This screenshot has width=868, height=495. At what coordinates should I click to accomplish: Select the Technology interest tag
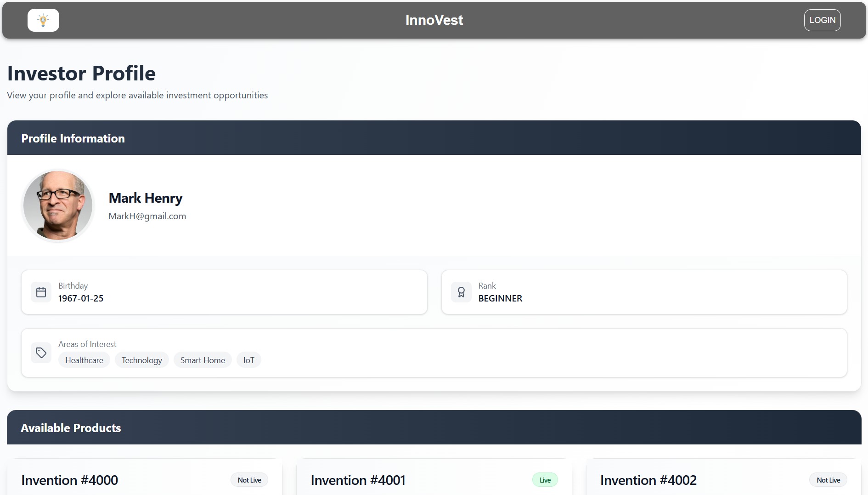click(142, 360)
